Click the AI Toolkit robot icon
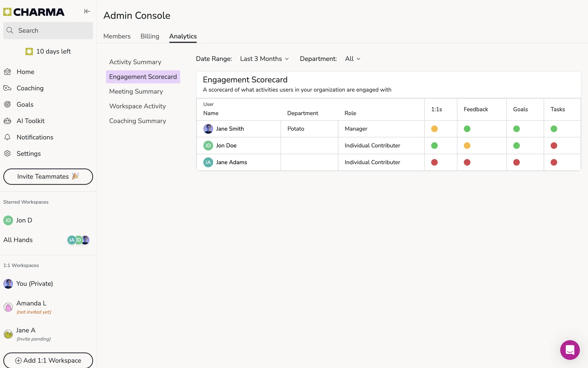This screenshot has width=588, height=368. [7, 121]
